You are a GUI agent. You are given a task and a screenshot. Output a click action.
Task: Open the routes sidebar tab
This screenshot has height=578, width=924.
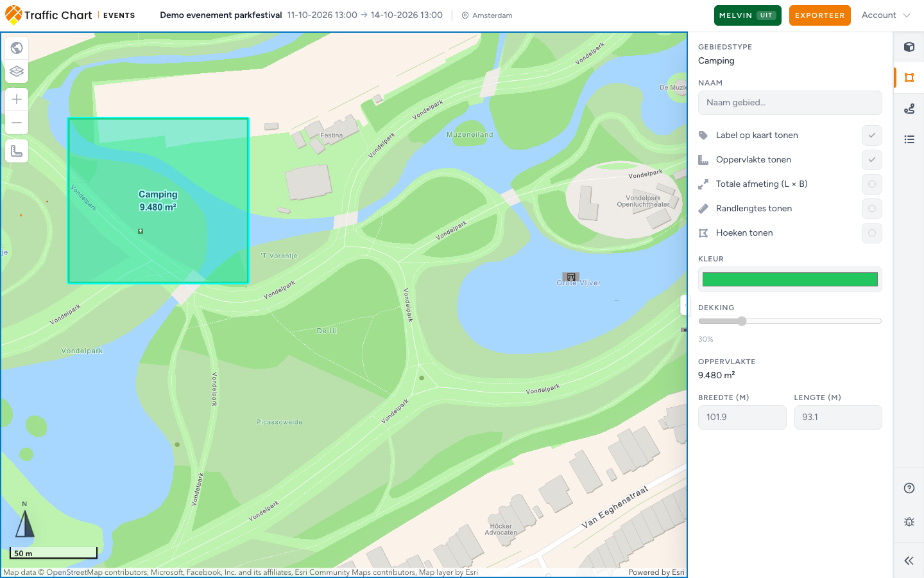(909, 109)
